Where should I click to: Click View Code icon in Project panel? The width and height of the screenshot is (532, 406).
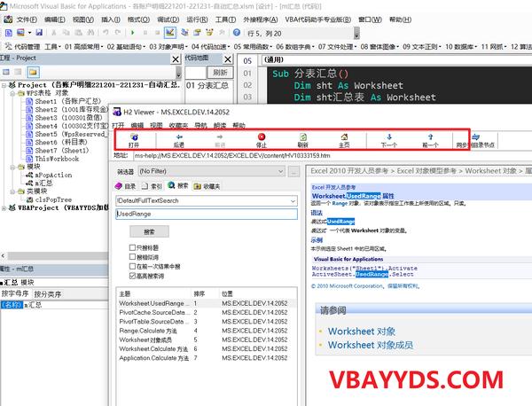[6, 72]
